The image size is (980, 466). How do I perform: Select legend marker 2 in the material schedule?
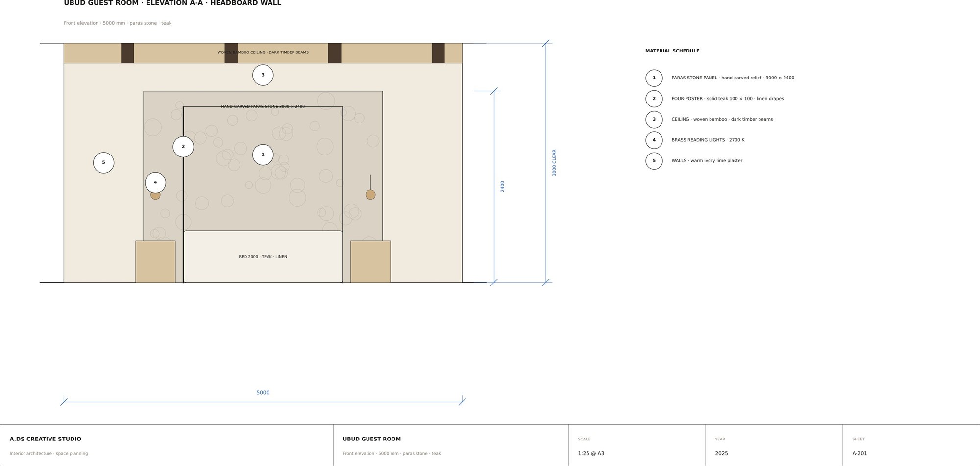(654, 99)
